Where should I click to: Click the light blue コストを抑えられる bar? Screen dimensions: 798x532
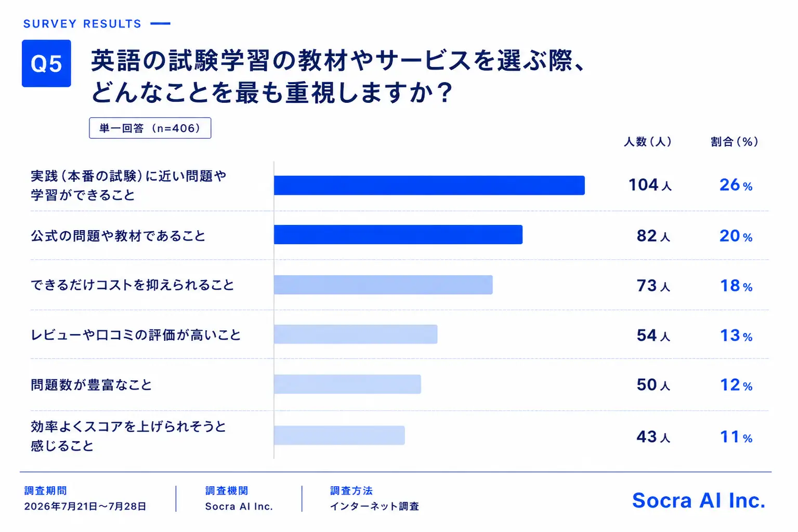pos(383,285)
